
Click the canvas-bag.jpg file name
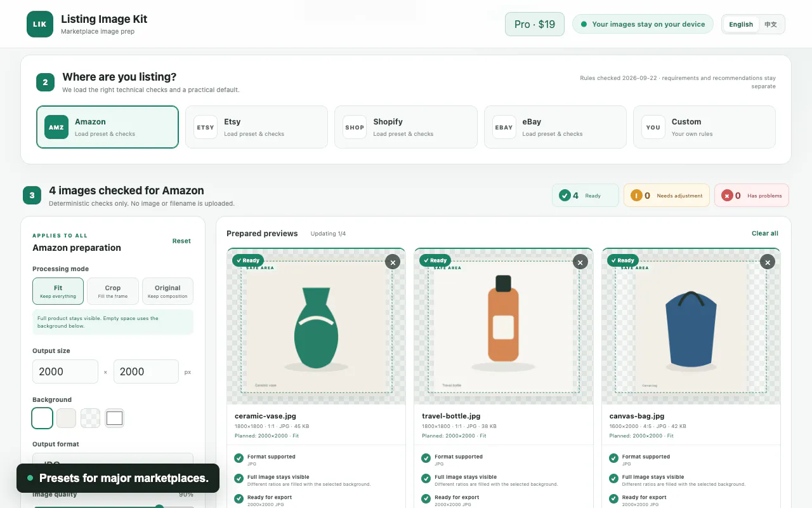click(x=637, y=416)
